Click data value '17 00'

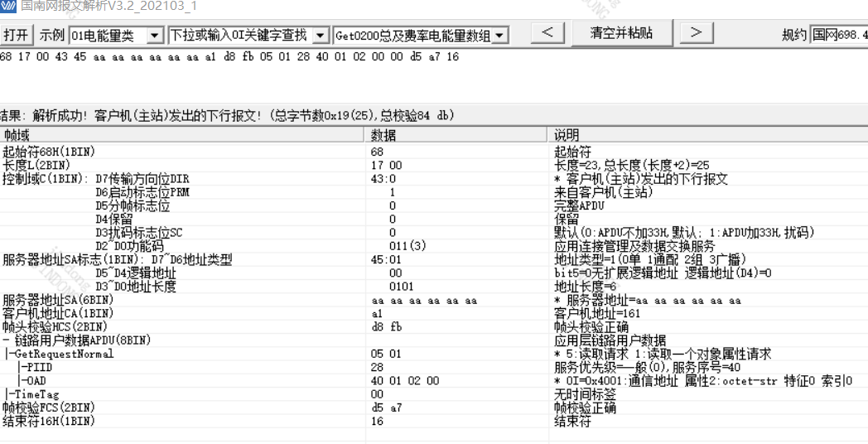click(387, 165)
